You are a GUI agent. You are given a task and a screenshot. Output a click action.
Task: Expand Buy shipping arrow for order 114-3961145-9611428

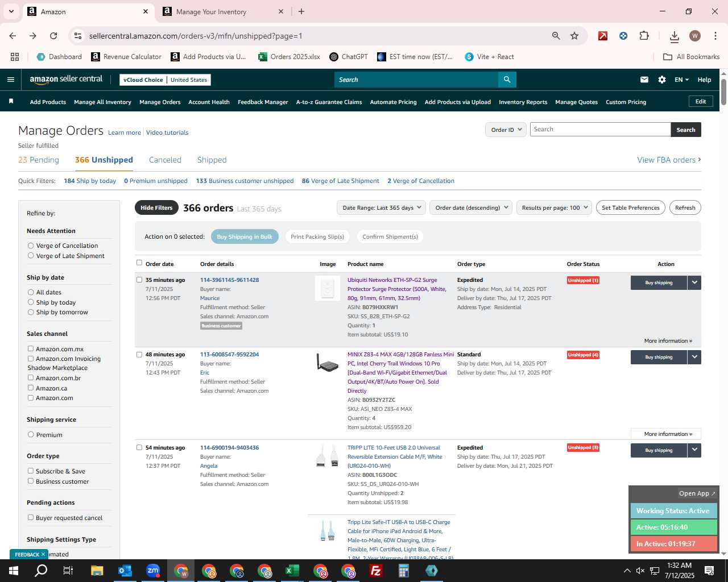[x=694, y=282]
